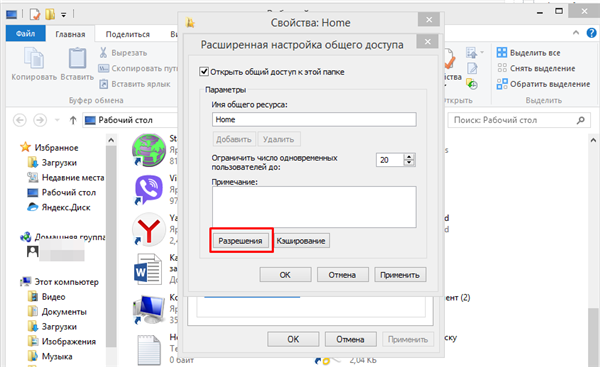
Task: Open the Кэширование caching settings
Action: coord(301,241)
